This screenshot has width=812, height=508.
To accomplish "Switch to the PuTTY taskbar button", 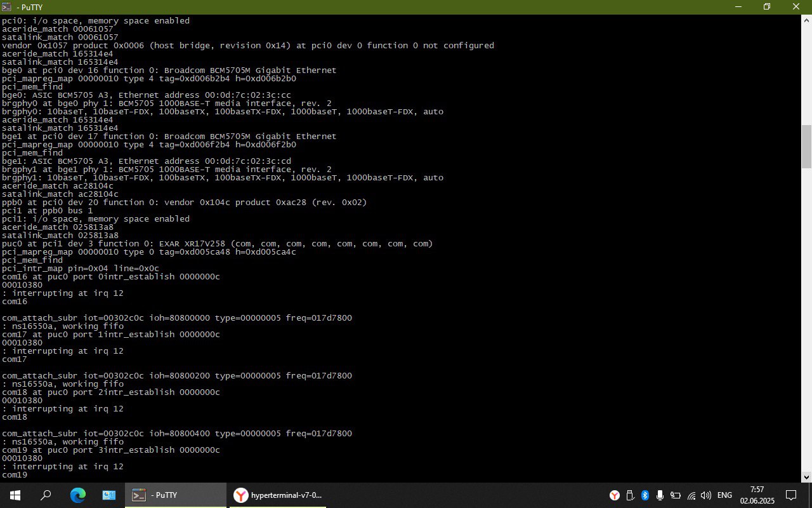I will 175,495.
